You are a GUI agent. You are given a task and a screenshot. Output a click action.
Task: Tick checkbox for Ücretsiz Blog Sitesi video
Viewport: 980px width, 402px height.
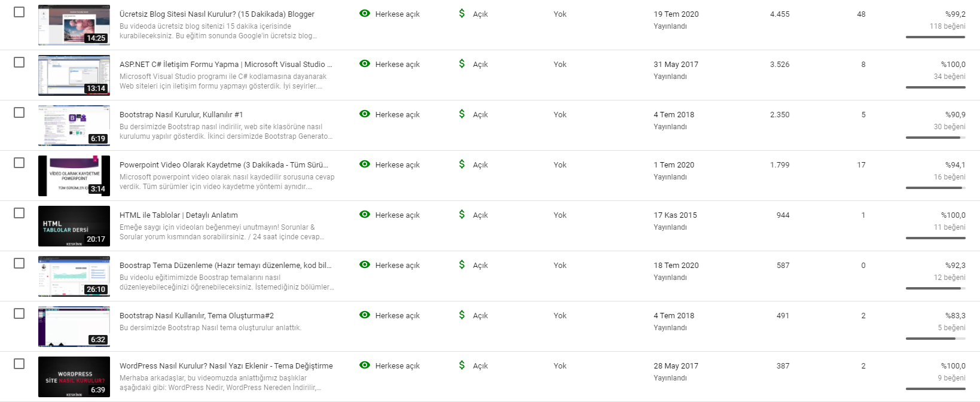click(x=19, y=12)
